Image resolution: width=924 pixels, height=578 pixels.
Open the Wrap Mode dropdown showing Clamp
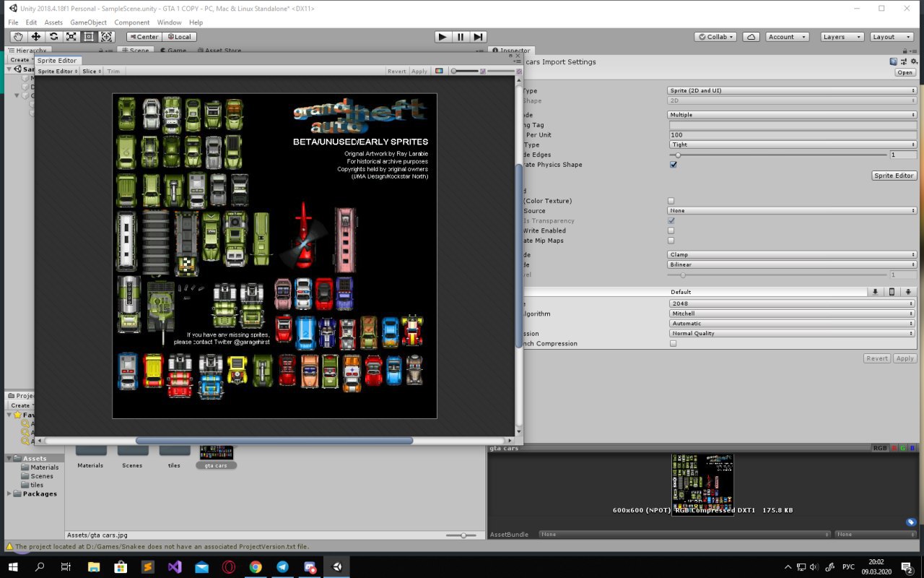click(x=792, y=255)
